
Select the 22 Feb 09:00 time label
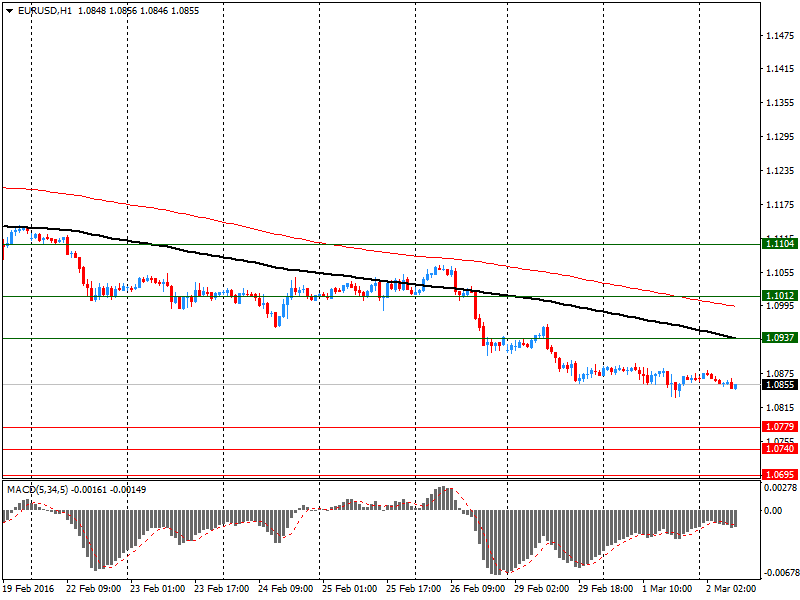tap(93, 589)
